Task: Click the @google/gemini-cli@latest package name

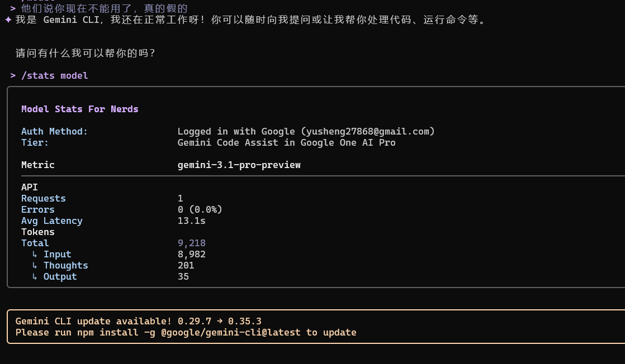Action: pos(231,333)
